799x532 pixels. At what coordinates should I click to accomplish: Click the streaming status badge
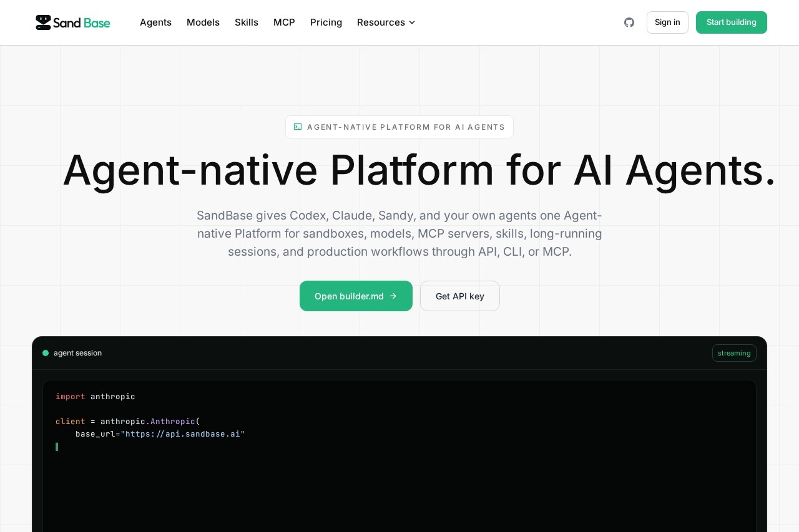point(734,353)
